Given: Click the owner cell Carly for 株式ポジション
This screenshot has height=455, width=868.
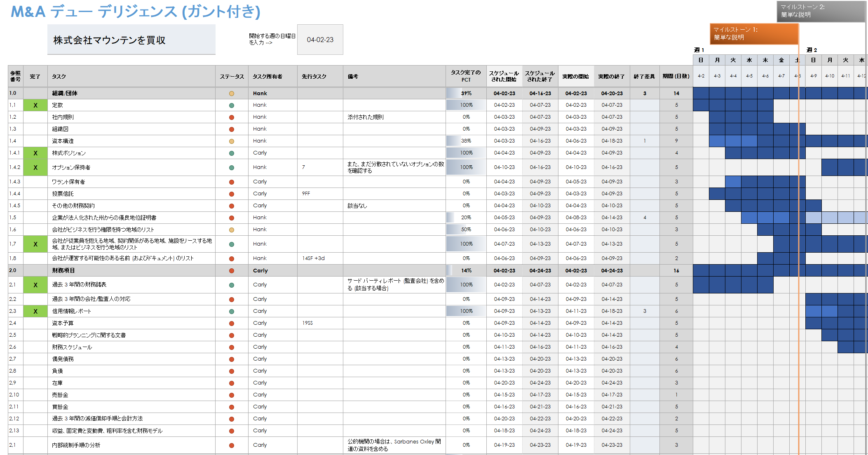Looking at the screenshot, I should pyautogui.click(x=273, y=153).
